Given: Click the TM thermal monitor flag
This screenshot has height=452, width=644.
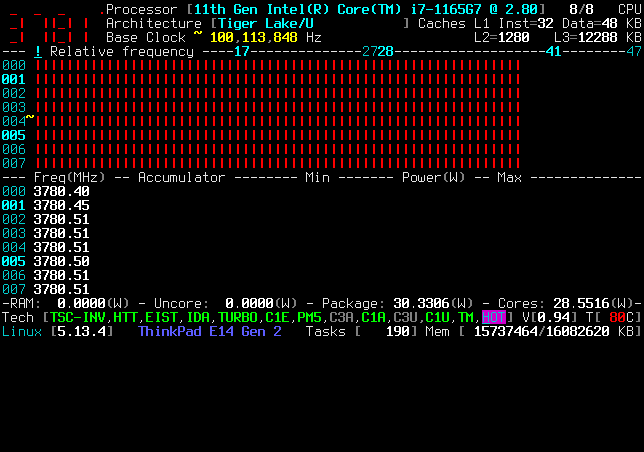Looking at the screenshot, I should coord(466,318).
